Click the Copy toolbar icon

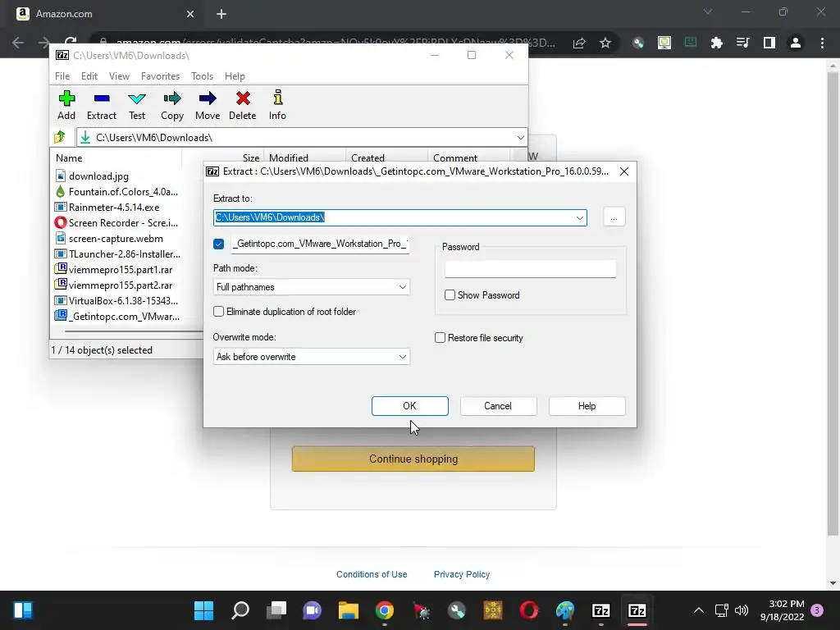pos(172,105)
